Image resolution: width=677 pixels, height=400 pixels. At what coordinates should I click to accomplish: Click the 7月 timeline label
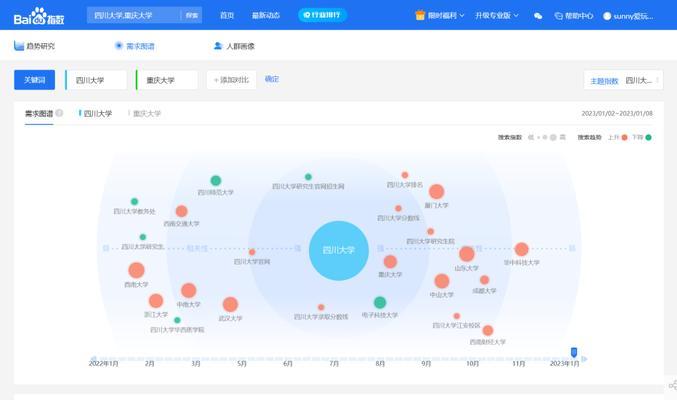(334, 364)
